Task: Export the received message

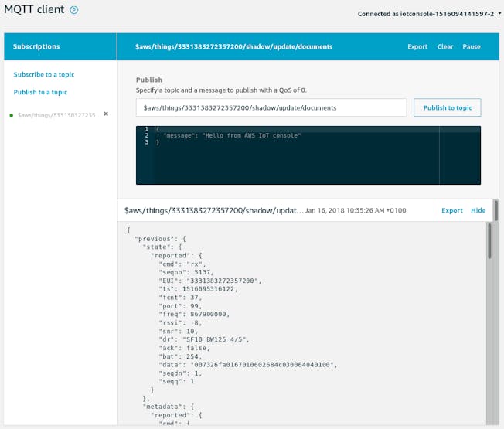Action: 452,210
